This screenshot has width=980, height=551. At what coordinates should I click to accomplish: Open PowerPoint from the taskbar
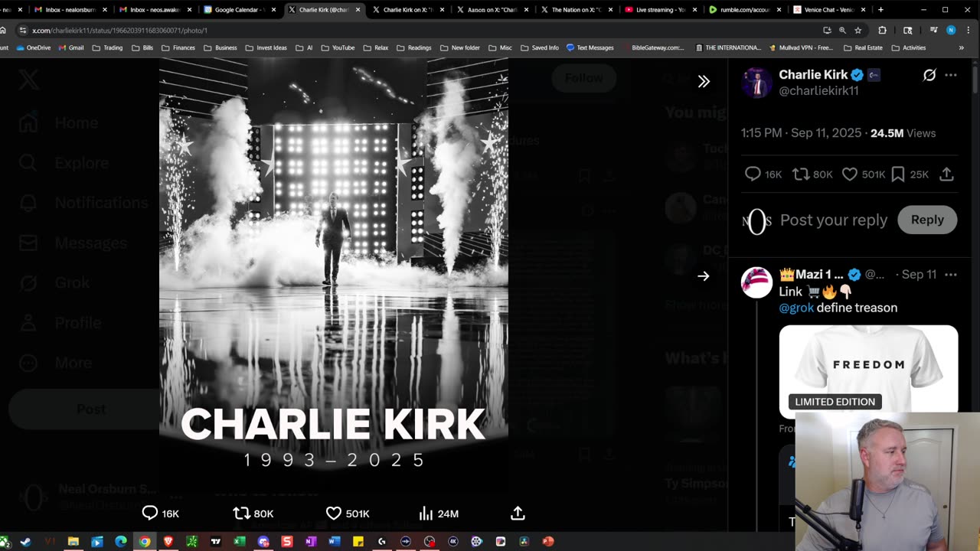pyautogui.click(x=547, y=541)
